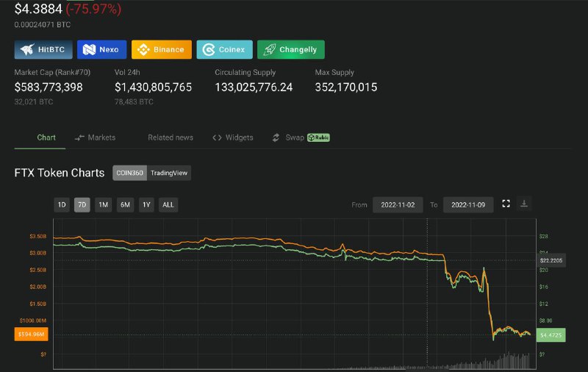The height and width of the screenshot is (372, 588).
Task: Edit the From date field 2022-11-02
Action: (x=398, y=205)
